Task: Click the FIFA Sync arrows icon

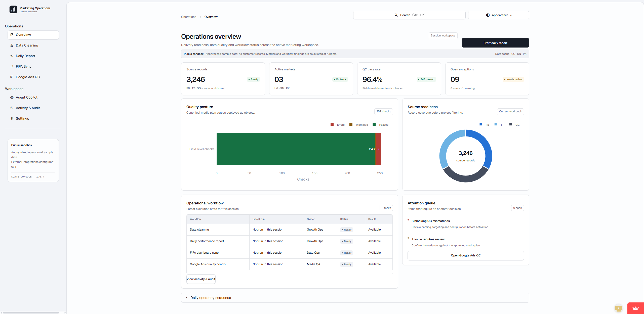Action: click(x=12, y=66)
